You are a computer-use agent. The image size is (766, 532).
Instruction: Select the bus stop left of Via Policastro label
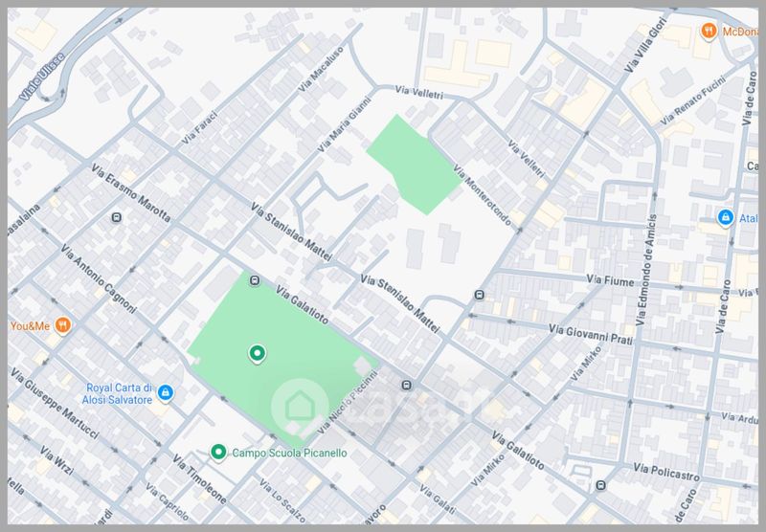[x=599, y=484]
